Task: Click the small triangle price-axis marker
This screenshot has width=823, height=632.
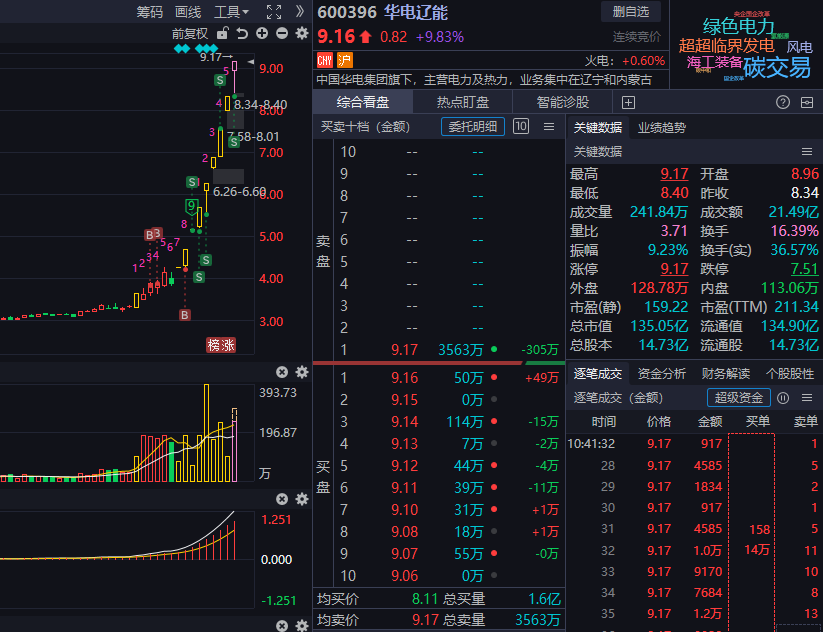Action: pos(251,62)
